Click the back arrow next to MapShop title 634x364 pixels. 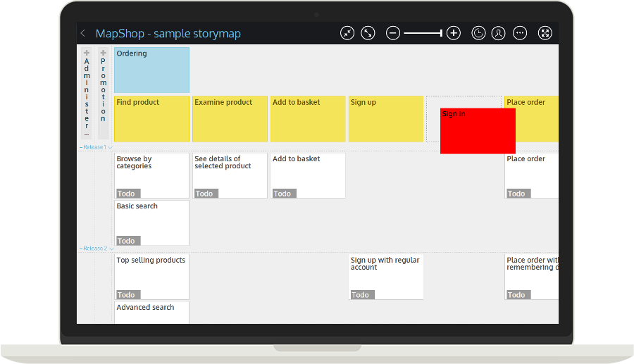click(x=83, y=33)
